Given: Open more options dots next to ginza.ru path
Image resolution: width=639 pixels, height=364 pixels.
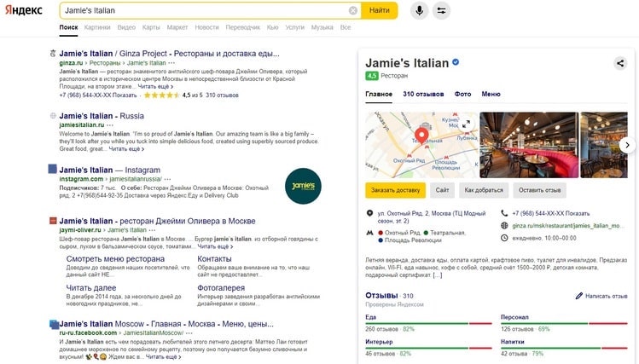Looking at the screenshot, I should (171, 63).
